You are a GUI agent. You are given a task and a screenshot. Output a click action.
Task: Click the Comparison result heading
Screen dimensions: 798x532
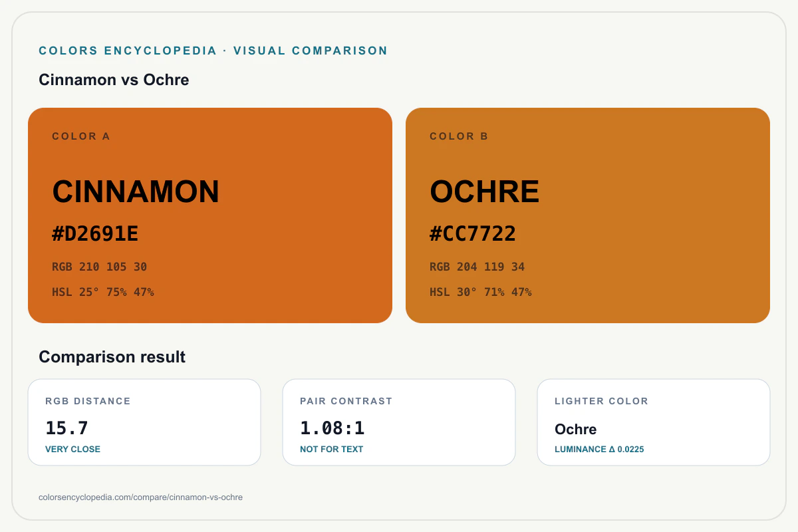pos(112,357)
